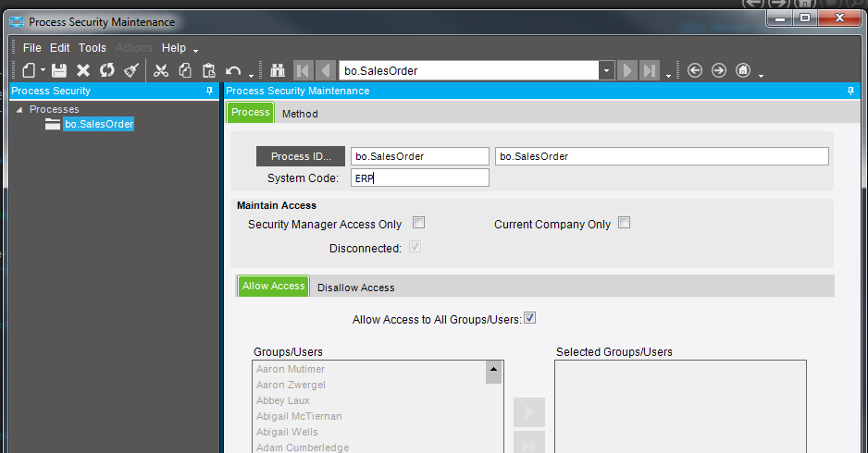Screen dimensions: 868x453
Task: Select Aaron Mutimer in Groups/Users list
Action: pos(290,369)
